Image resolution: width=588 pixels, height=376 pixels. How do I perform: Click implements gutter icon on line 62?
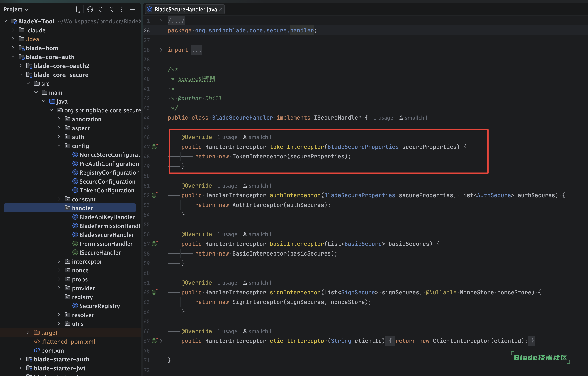tap(154, 292)
